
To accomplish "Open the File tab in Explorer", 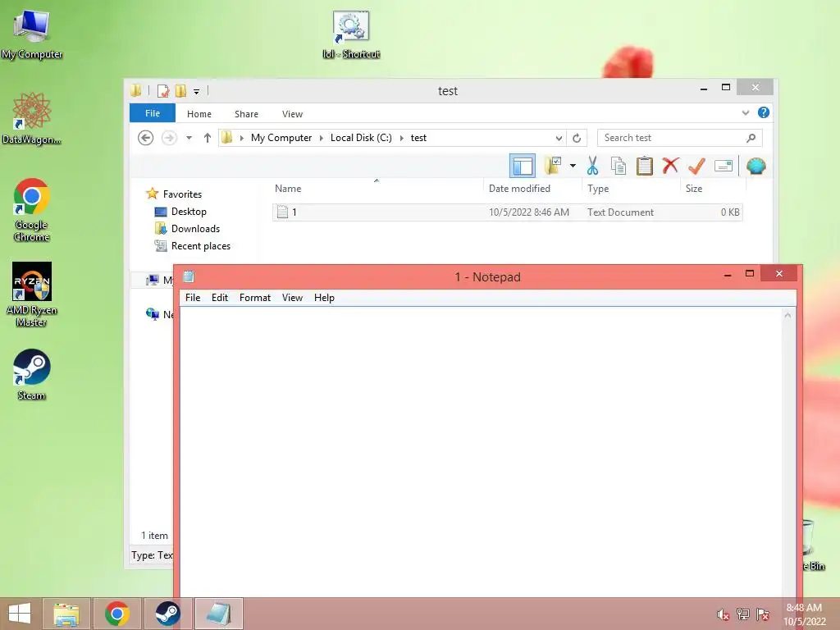I will click(152, 113).
